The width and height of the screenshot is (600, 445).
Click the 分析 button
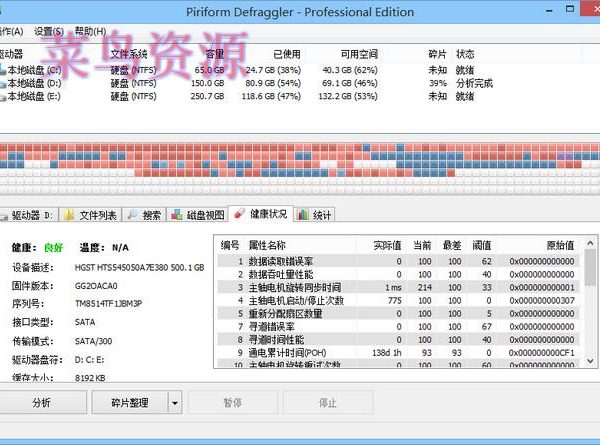point(42,403)
